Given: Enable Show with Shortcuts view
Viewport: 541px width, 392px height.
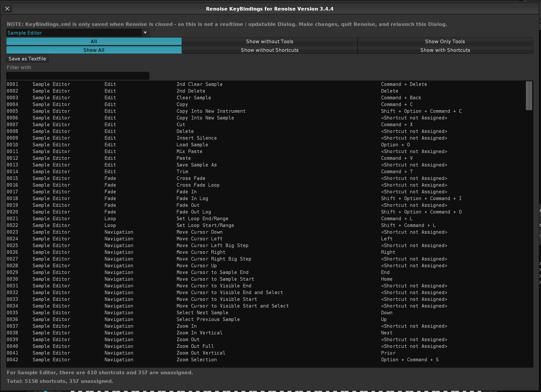Looking at the screenshot, I should [445, 50].
